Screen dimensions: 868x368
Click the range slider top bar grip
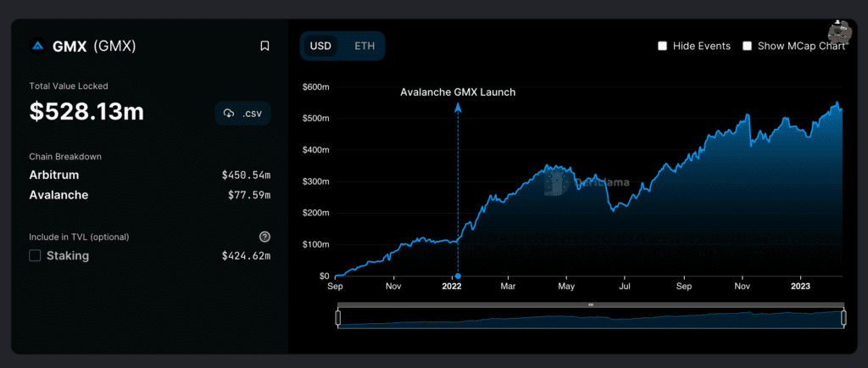591,304
